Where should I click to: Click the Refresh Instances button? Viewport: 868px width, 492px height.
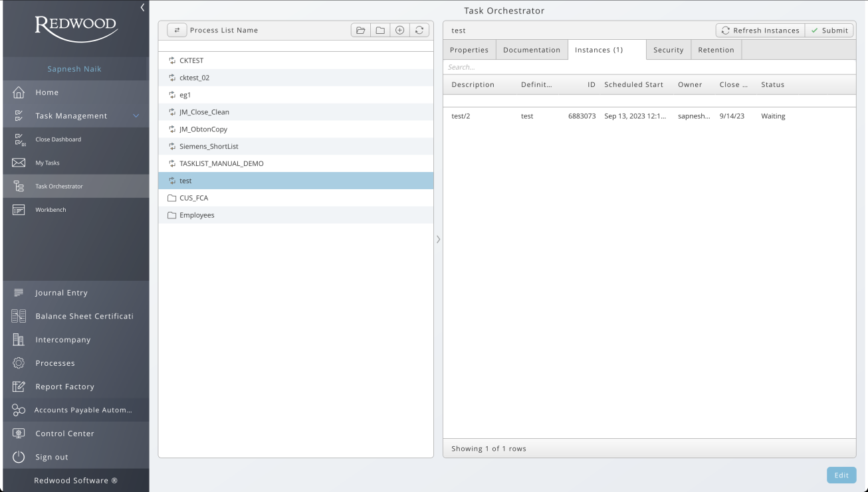[x=760, y=31]
